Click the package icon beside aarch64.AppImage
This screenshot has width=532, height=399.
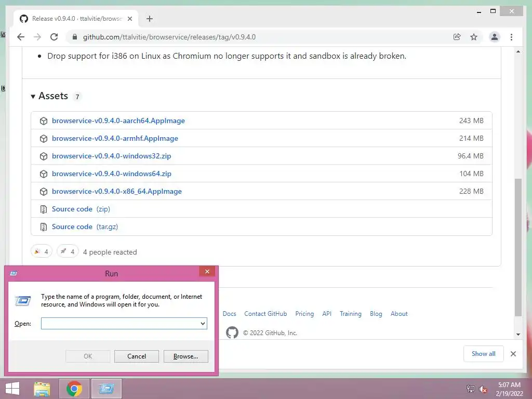click(44, 121)
